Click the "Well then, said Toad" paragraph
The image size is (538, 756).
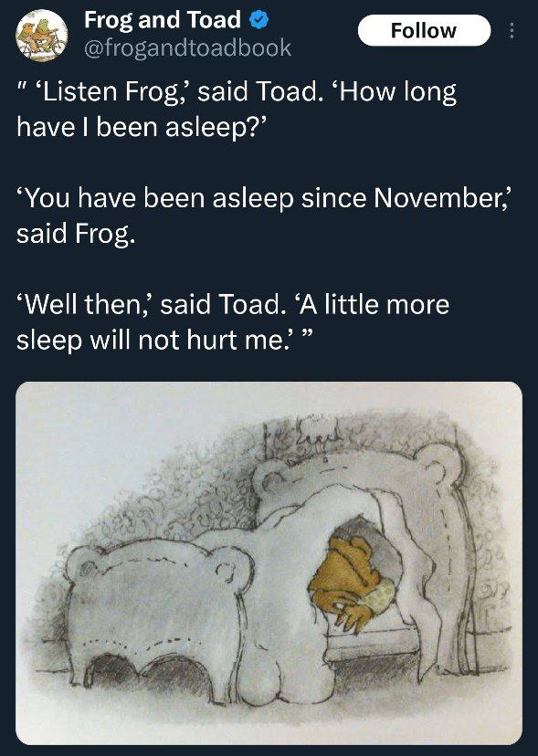pos(233,321)
